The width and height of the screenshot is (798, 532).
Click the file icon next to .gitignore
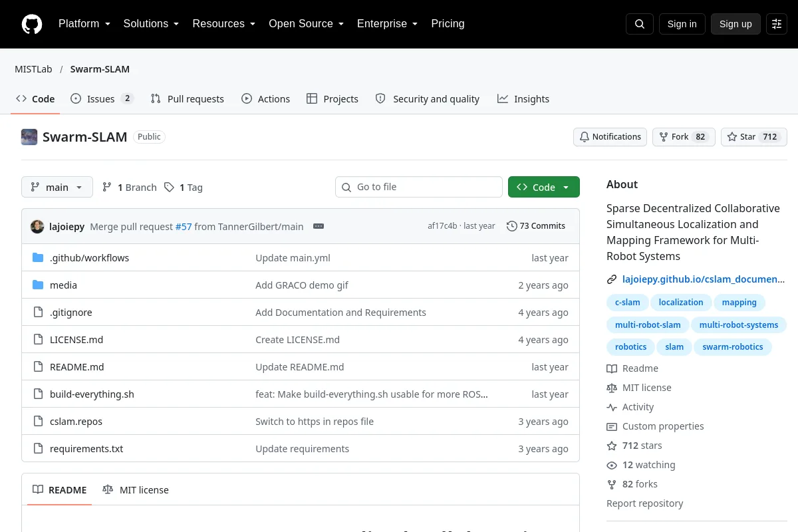tap(38, 313)
